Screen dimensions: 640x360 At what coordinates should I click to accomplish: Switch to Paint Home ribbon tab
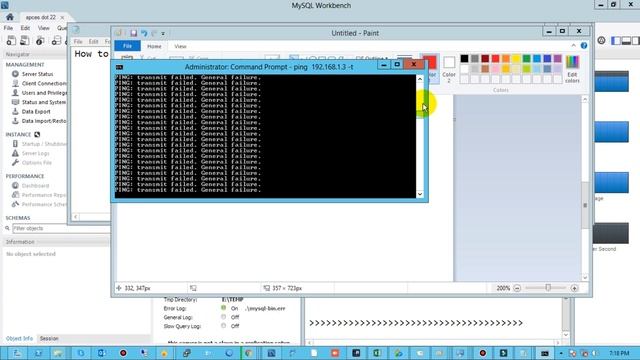tap(154, 47)
